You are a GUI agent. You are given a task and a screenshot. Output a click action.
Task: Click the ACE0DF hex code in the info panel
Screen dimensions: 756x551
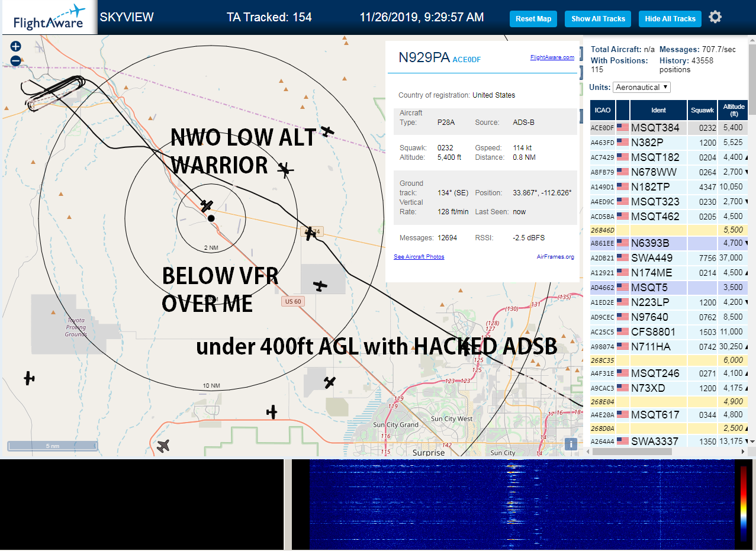pyautogui.click(x=467, y=59)
